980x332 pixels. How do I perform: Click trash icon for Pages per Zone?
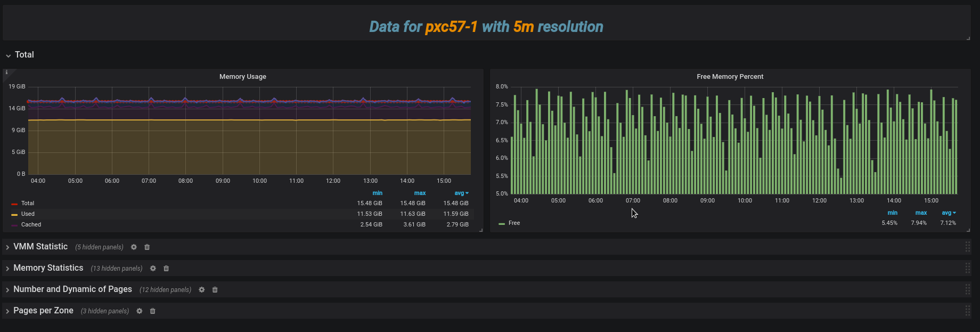click(152, 311)
